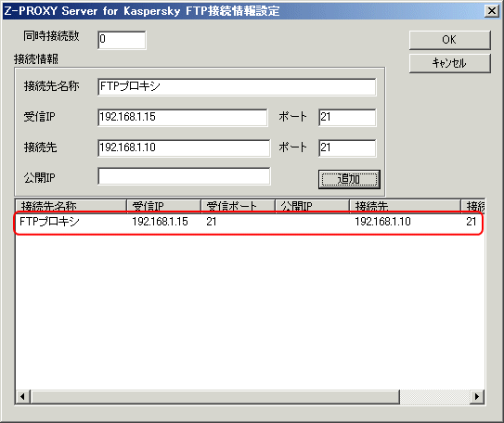The height and width of the screenshot is (423, 504).
Task: Click the 受信IP address field
Action: click(x=183, y=118)
